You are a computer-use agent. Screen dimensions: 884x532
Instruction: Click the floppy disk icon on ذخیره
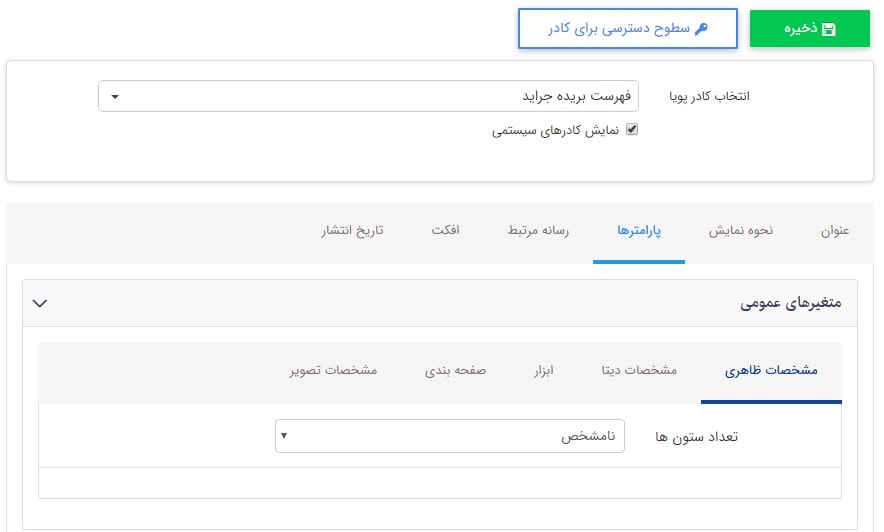pos(829,29)
